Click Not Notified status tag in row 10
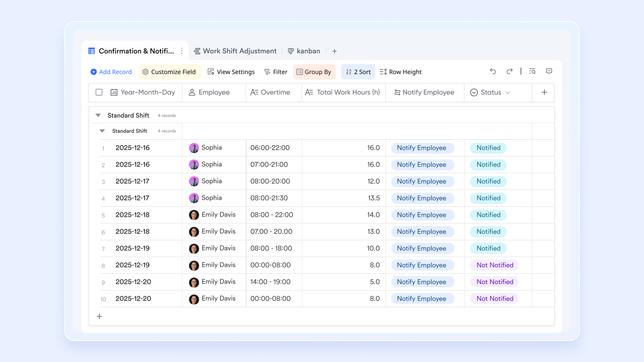 point(494,299)
